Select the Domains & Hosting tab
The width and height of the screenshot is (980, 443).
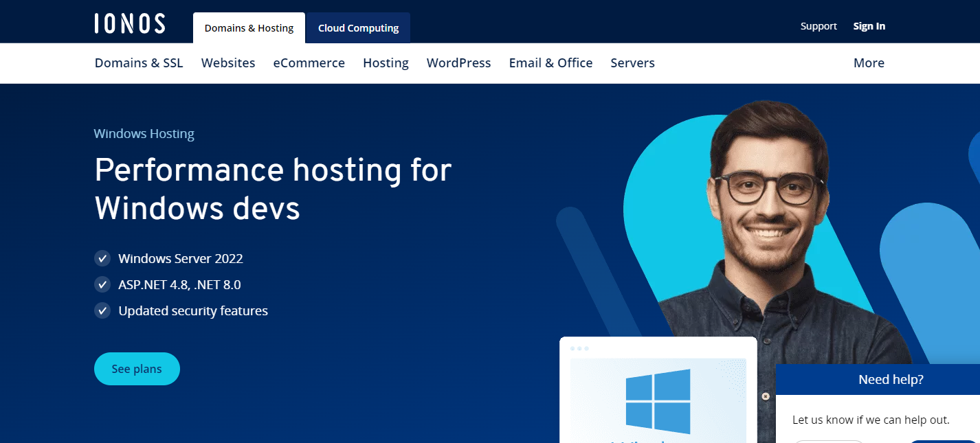point(249,27)
